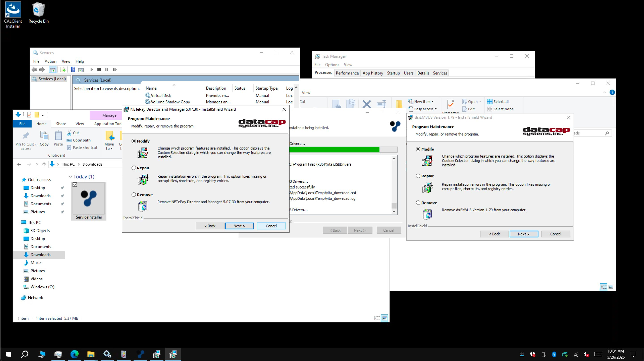Click the delete X icon in rear Explorer ribbon
The width and height of the screenshot is (644, 361).
tap(366, 104)
